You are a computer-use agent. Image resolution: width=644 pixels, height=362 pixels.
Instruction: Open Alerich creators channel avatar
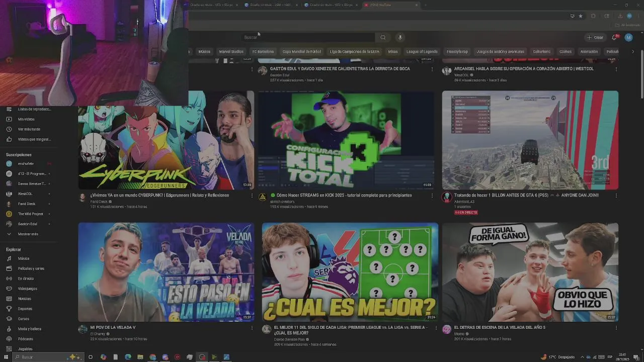[262, 197]
